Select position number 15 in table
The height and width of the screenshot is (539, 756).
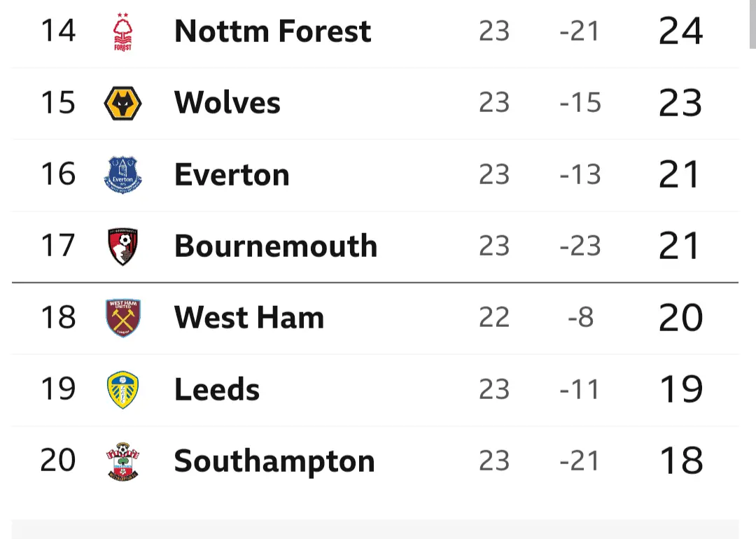pos(57,103)
